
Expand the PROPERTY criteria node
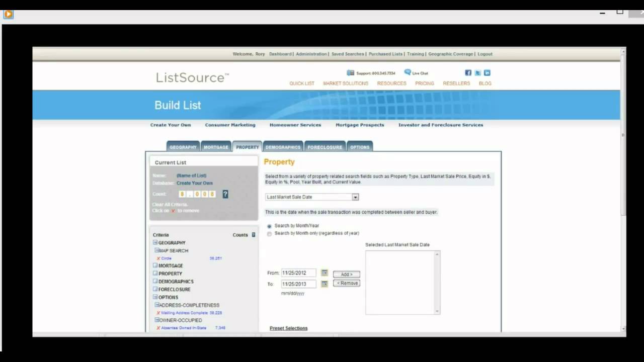pyautogui.click(x=155, y=273)
